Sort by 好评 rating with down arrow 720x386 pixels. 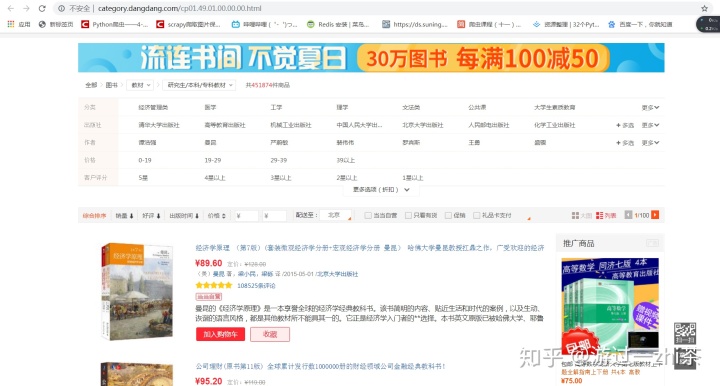[151, 215]
